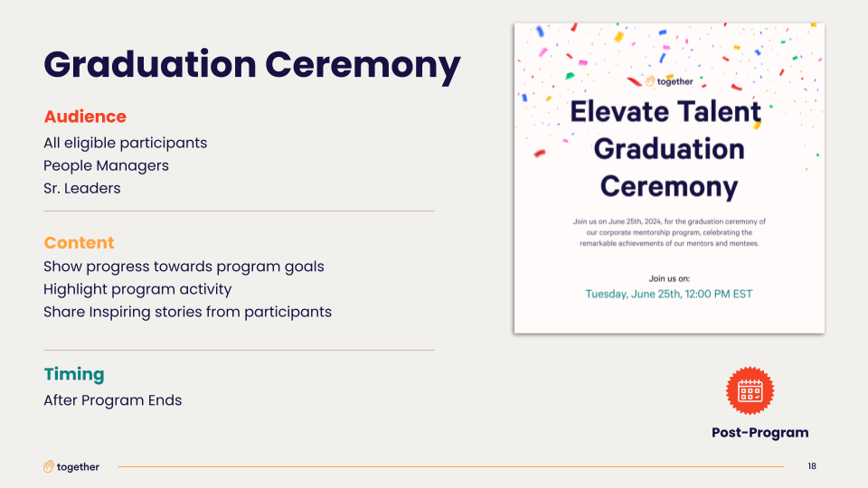This screenshot has width=868, height=488.
Task: Click the Tuesday, June 25th, 12:00 PM EST date
Action: (x=669, y=294)
